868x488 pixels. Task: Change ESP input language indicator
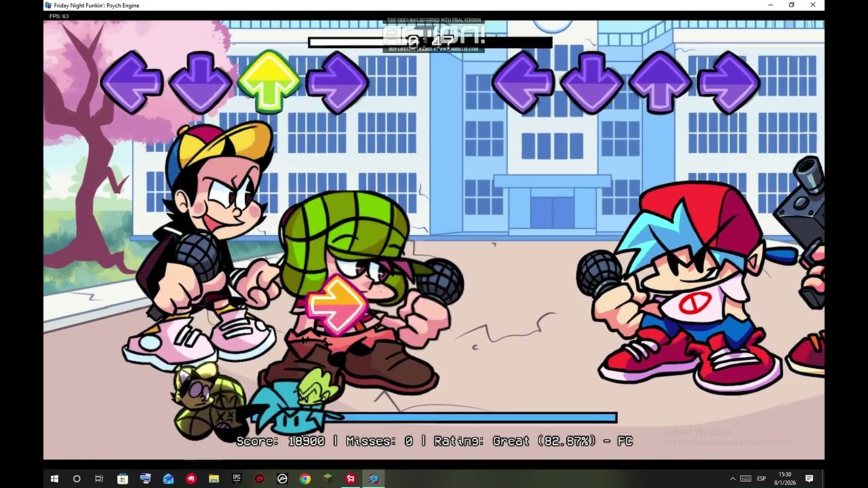pos(762,479)
